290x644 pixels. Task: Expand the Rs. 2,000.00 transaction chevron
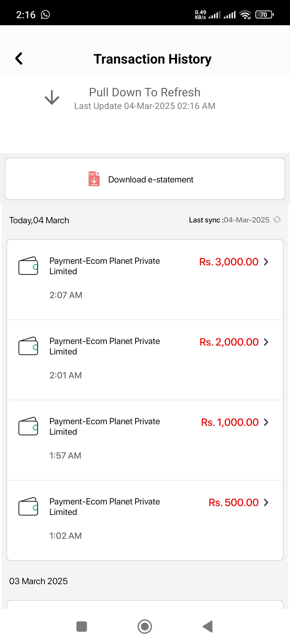(266, 342)
